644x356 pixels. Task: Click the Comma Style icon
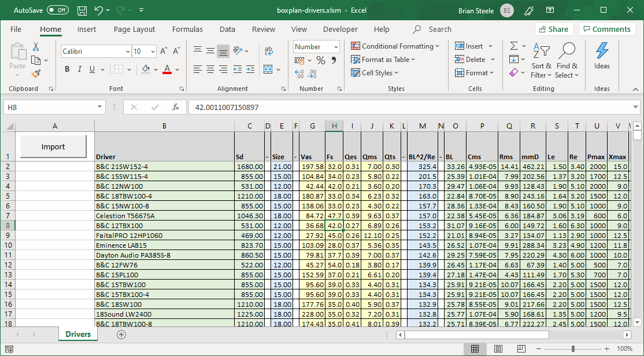[334, 60]
